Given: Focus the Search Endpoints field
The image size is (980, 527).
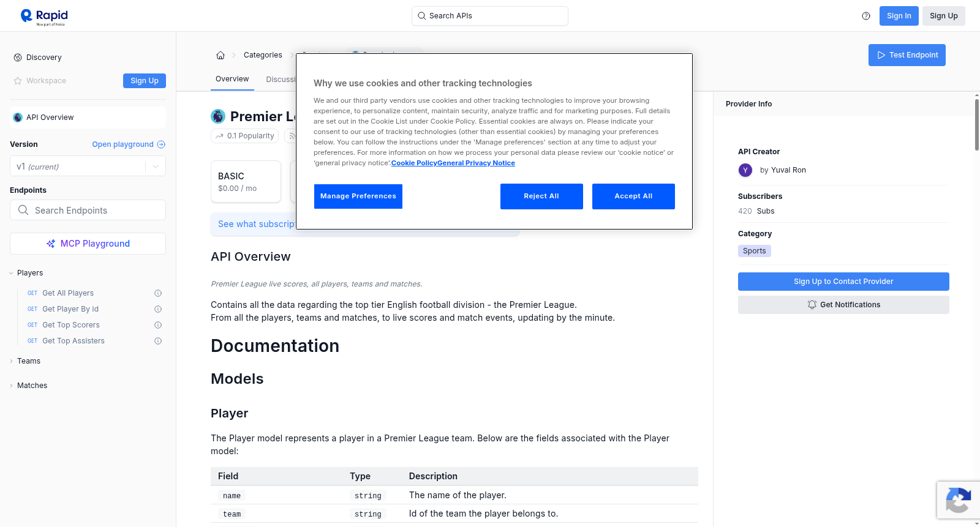Looking at the screenshot, I should pyautogui.click(x=88, y=210).
